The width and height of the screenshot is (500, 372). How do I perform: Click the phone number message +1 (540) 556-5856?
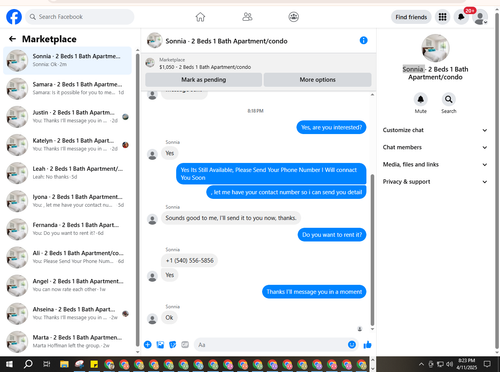[x=190, y=260]
